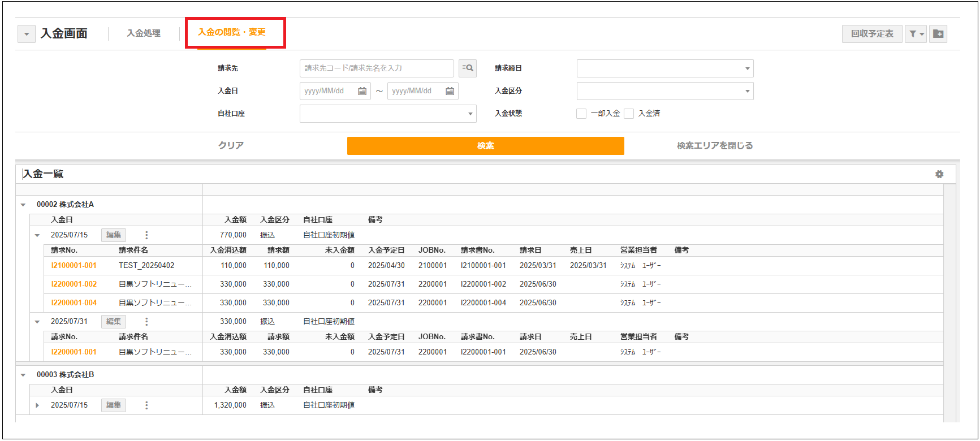Open the 自社口座 dropdown
This screenshot has height=441, width=980.
pyautogui.click(x=388, y=114)
